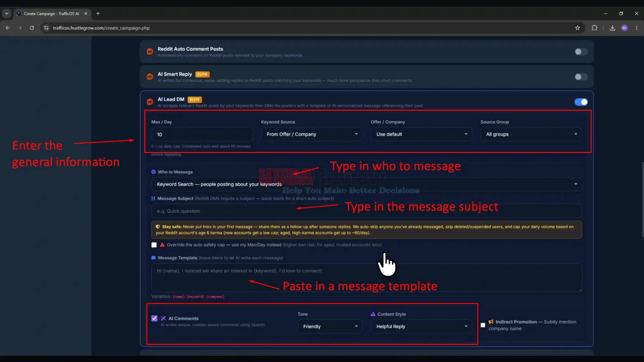Click the Message Subject heading icon
644x362 pixels.
pyautogui.click(x=153, y=198)
